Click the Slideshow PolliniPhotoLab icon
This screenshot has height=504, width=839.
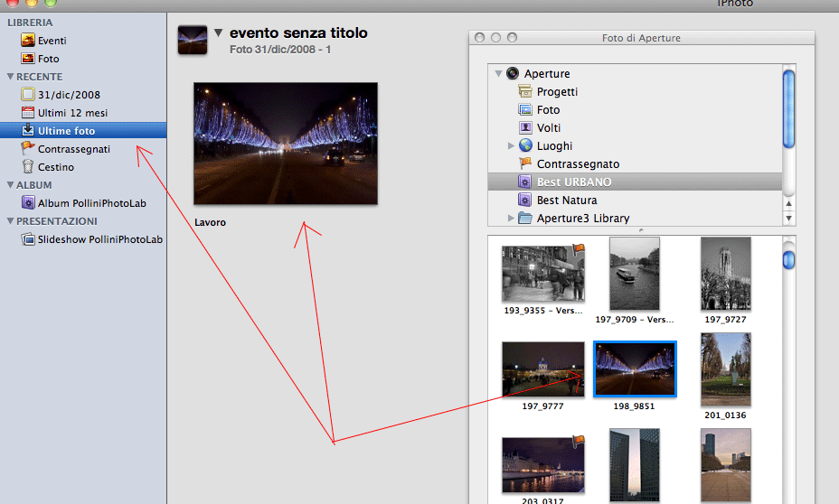click(28, 239)
